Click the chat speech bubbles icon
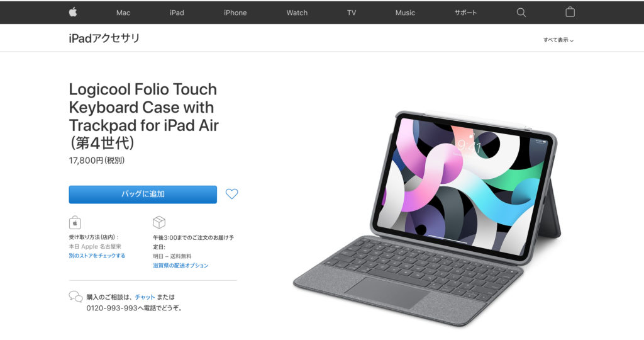 click(75, 297)
